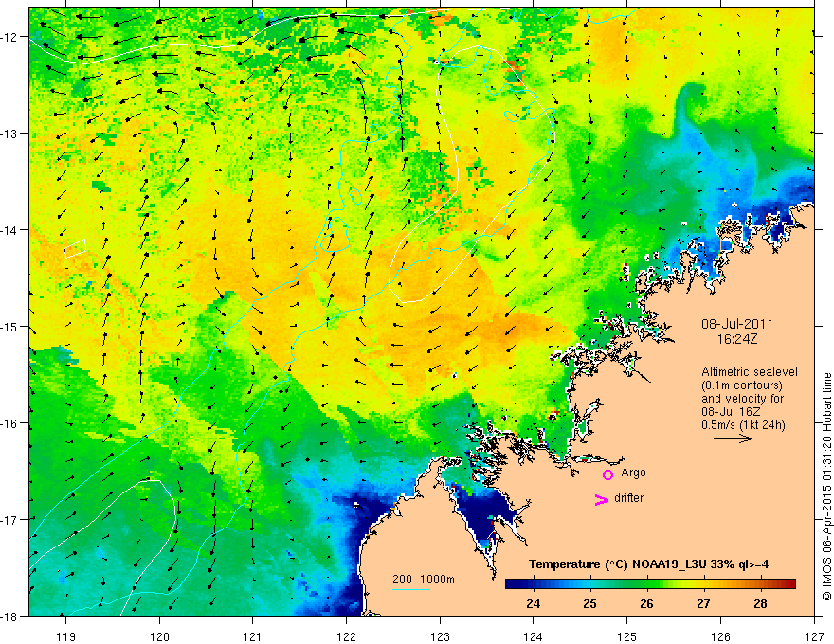Click the '-18' latitude axis label
Image resolution: width=834 pixels, height=644 pixels.
pos(10,616)
